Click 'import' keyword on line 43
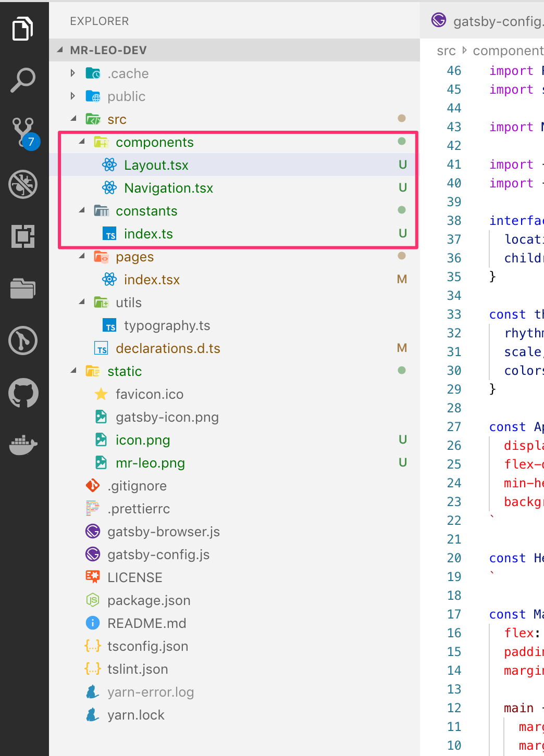Screen dimensions: 544x756 pyautogui.click(x=511, y=127)
